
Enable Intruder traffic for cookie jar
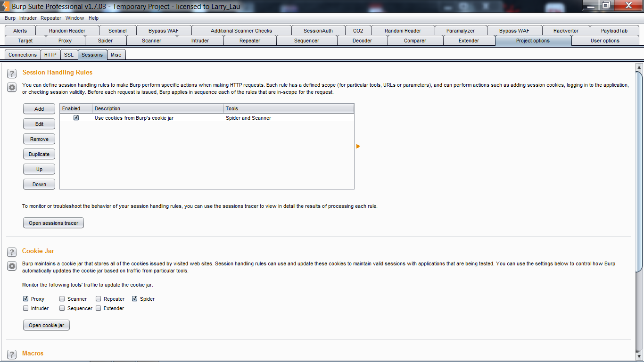tap(26, 308)
